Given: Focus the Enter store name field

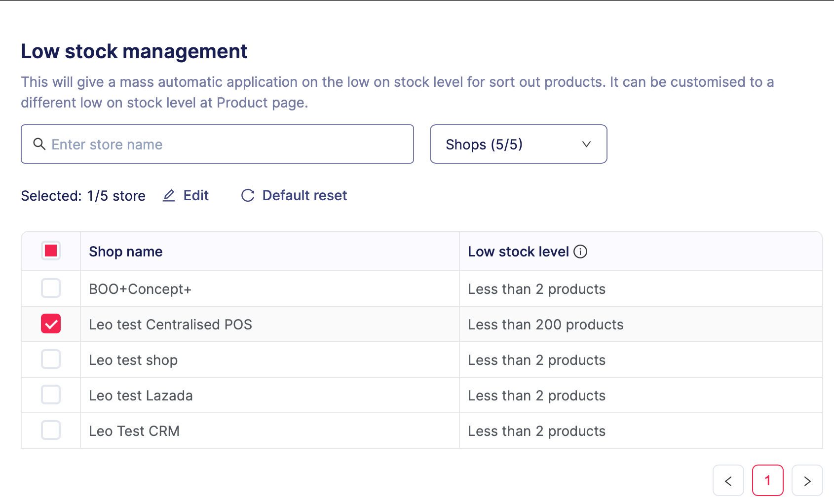Looking at the screenshot, I should pyautogui.click(x=227, y=144).
